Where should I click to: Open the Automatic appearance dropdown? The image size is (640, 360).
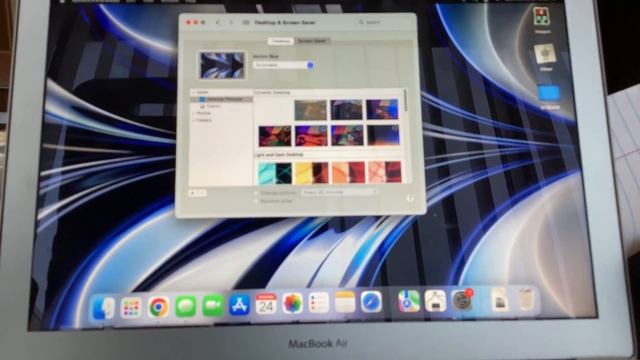pos(283,65)
